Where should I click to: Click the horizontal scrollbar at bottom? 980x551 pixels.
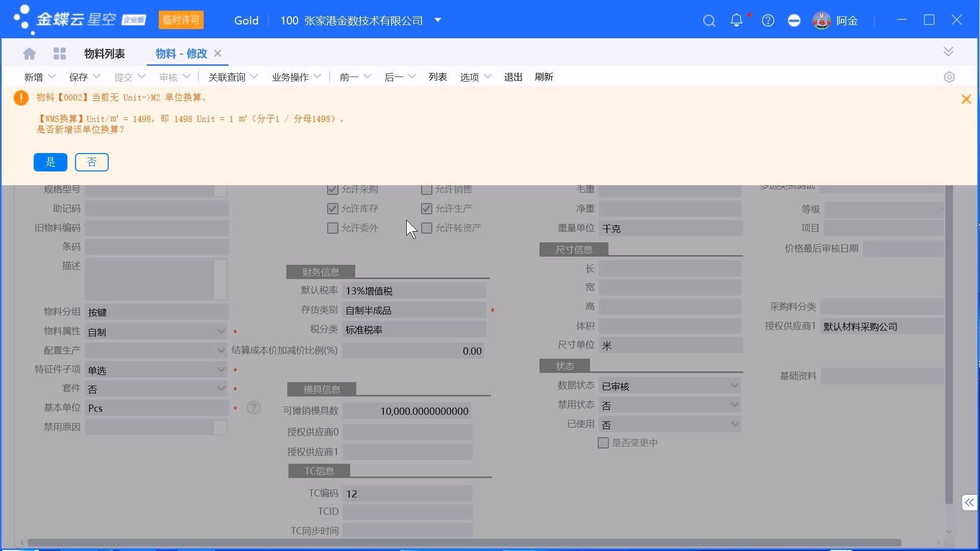click(464, 542)
